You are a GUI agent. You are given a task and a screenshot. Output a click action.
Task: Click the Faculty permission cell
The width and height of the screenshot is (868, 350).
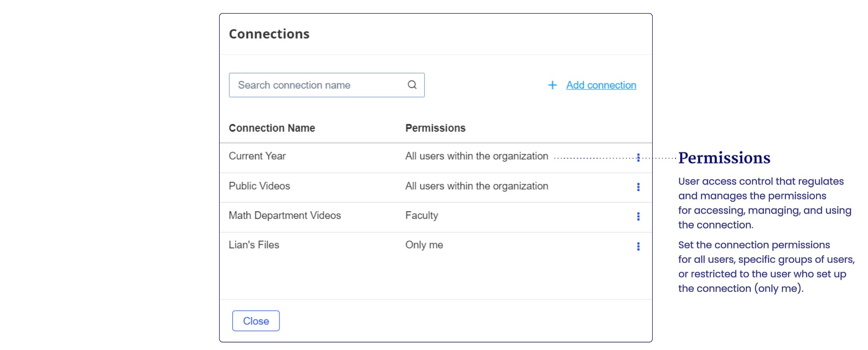click(422, 216)
